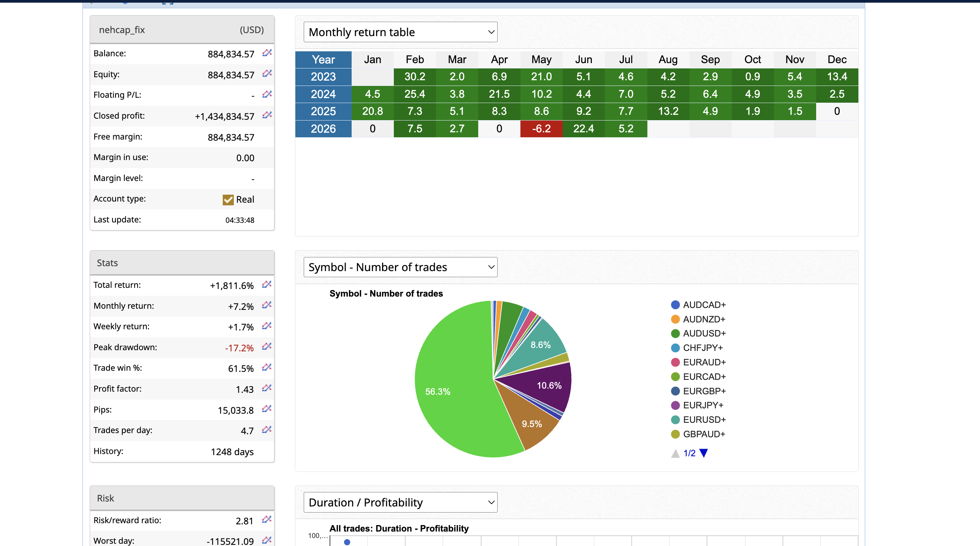This screenshot has height=546, width=980.
Task: Click the 13.4 Dec 2023 cell
Action: pyautogui.click(x=837, y=77)
